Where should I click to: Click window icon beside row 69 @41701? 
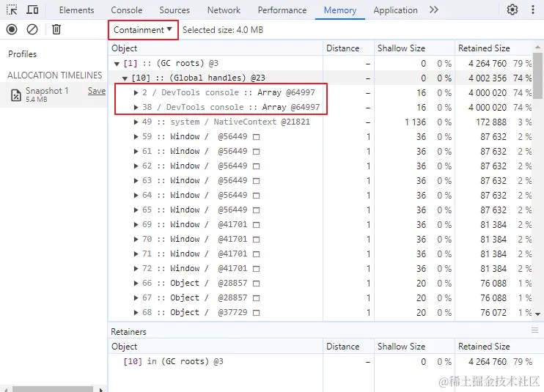256,225
